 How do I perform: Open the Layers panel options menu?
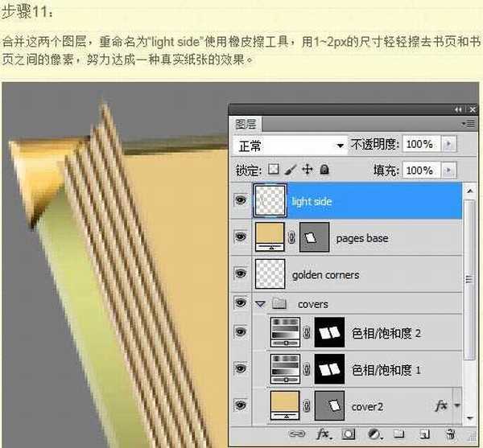[466, 124]
